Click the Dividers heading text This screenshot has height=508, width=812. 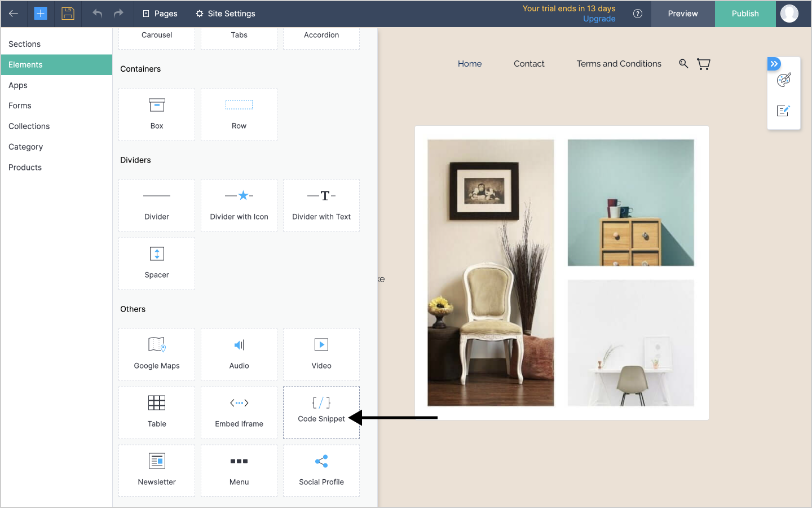point(135,160)
